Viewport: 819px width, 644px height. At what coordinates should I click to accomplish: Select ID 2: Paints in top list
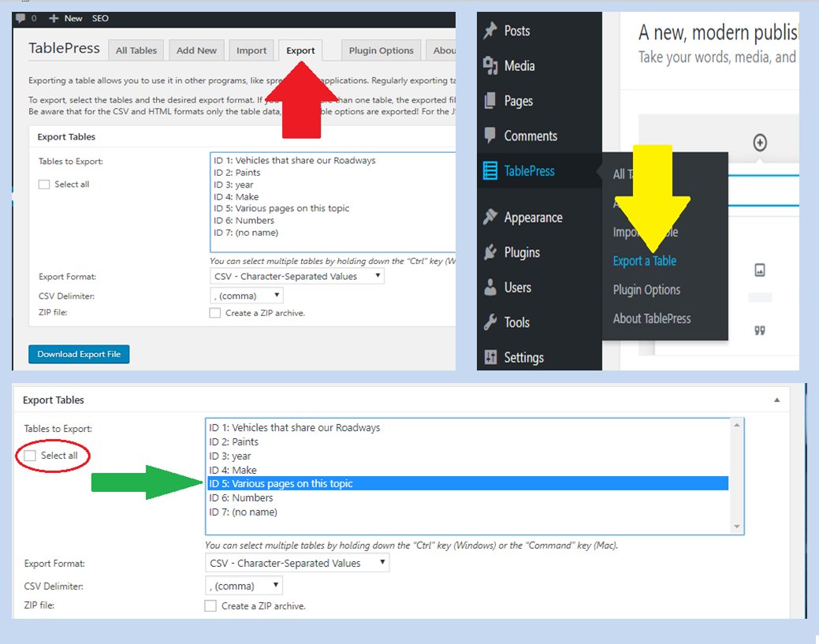(x=332, y=173)
